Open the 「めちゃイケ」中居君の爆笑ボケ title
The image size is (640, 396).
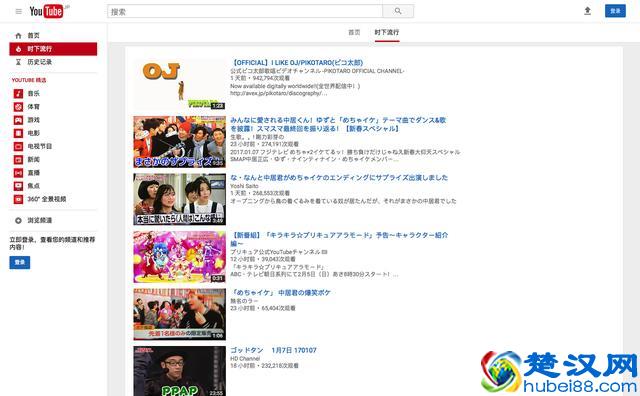point(281,293)
